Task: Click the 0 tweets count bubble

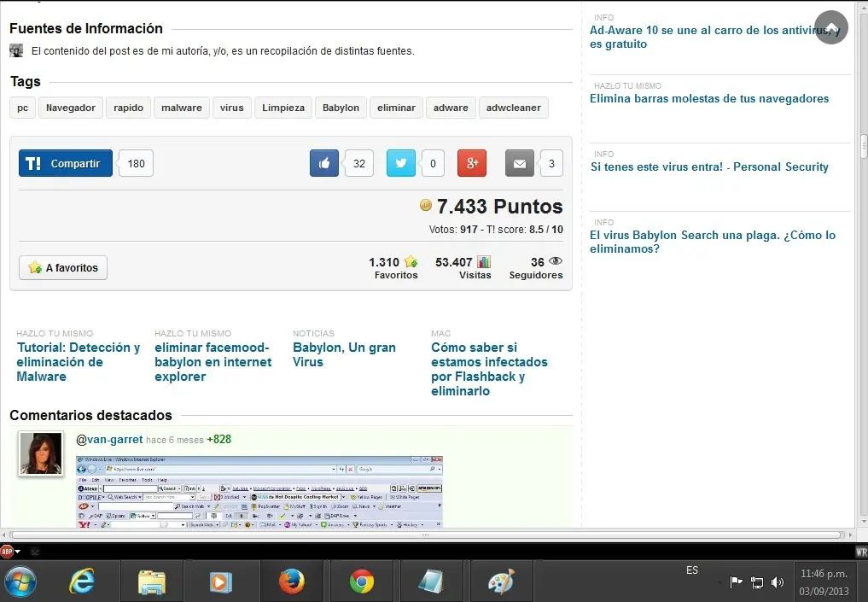Action: pyautogui.click(x=433, y=163)
